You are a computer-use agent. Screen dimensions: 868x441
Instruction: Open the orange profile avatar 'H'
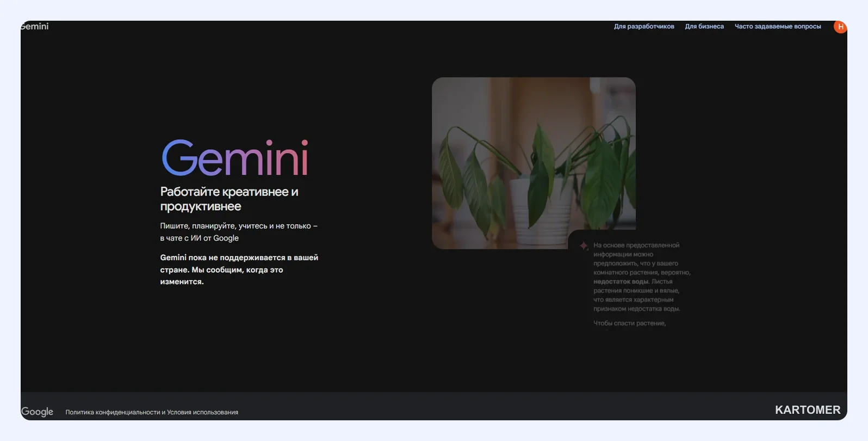(x=840, y=27)
